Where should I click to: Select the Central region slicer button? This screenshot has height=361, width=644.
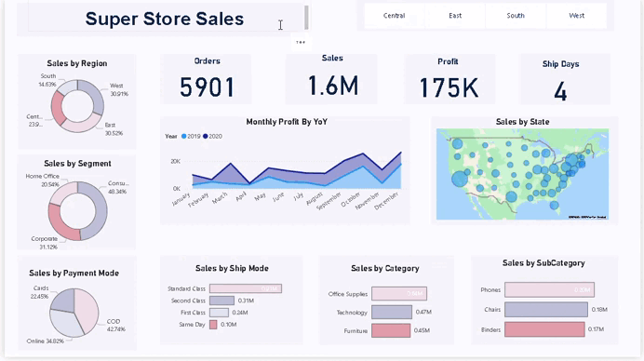[395, 16]
